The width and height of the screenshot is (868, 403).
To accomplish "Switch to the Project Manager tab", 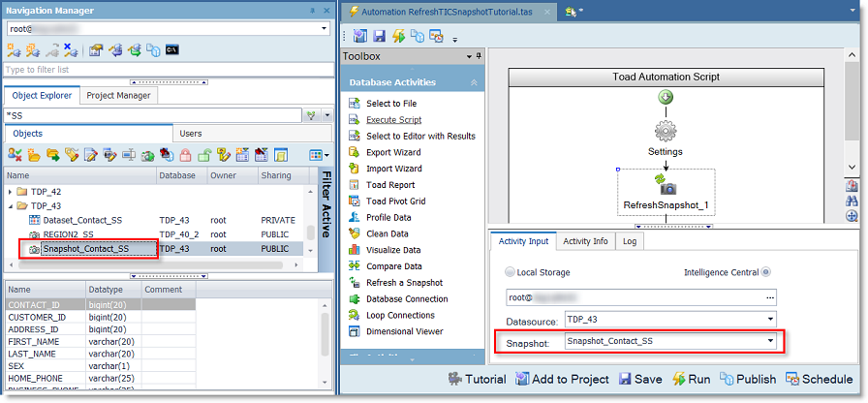I will [x=118, y=95].
